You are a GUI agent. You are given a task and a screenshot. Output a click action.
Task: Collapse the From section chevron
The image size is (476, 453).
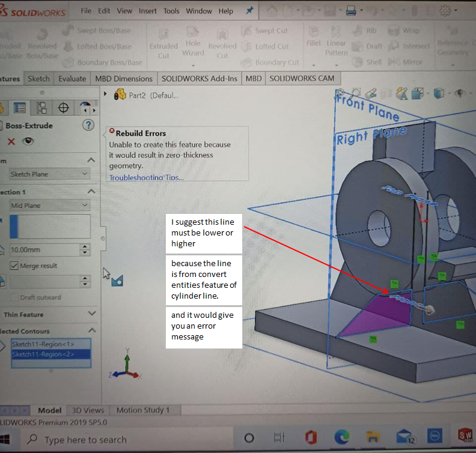pyautogui.click(x=91, y=160)
